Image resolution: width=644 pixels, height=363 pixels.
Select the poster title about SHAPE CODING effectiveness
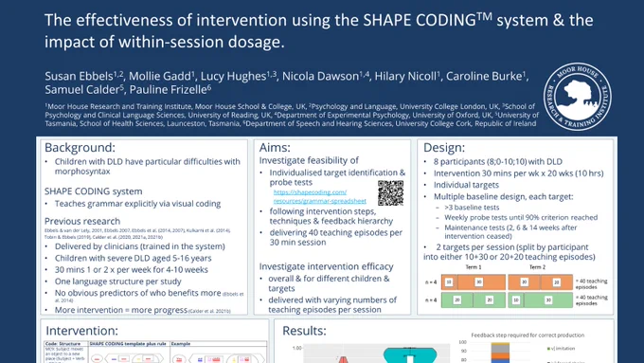(x=319, y=31)
